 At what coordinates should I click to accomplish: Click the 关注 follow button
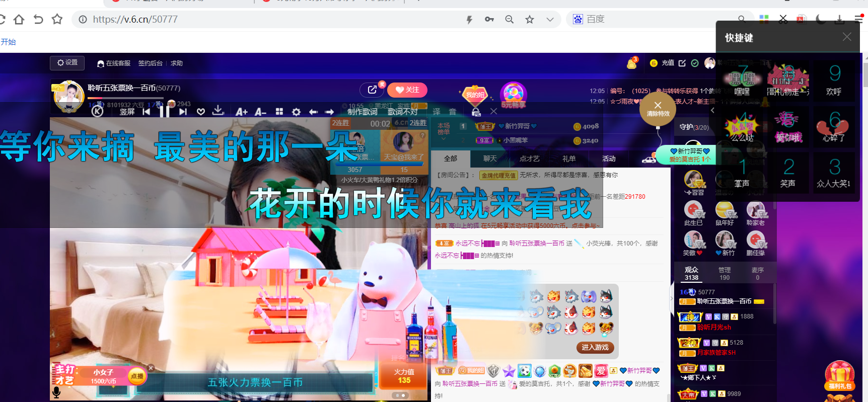point(407,90)
